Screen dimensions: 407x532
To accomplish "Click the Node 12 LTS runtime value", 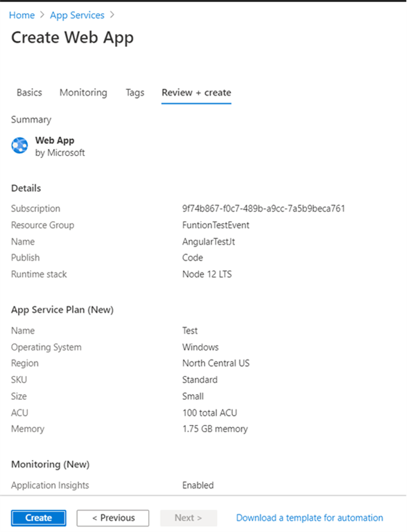I will click(x=207, y=274).
